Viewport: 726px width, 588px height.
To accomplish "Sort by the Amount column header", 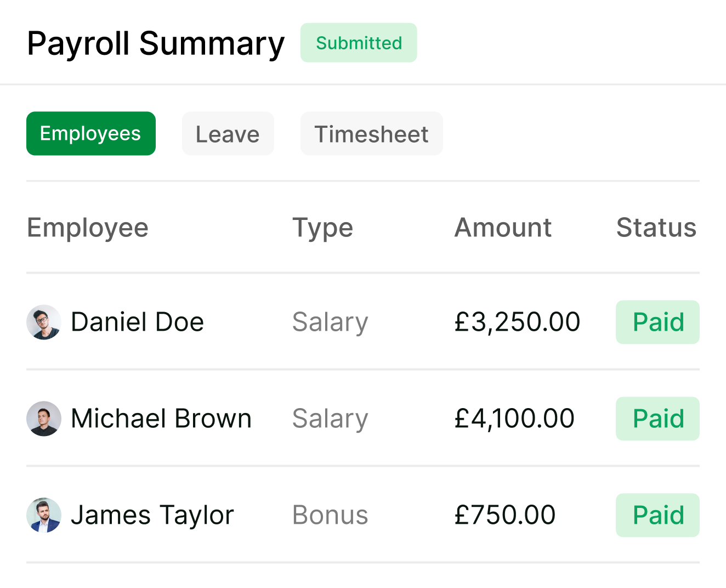I will (x=503, y=228).
